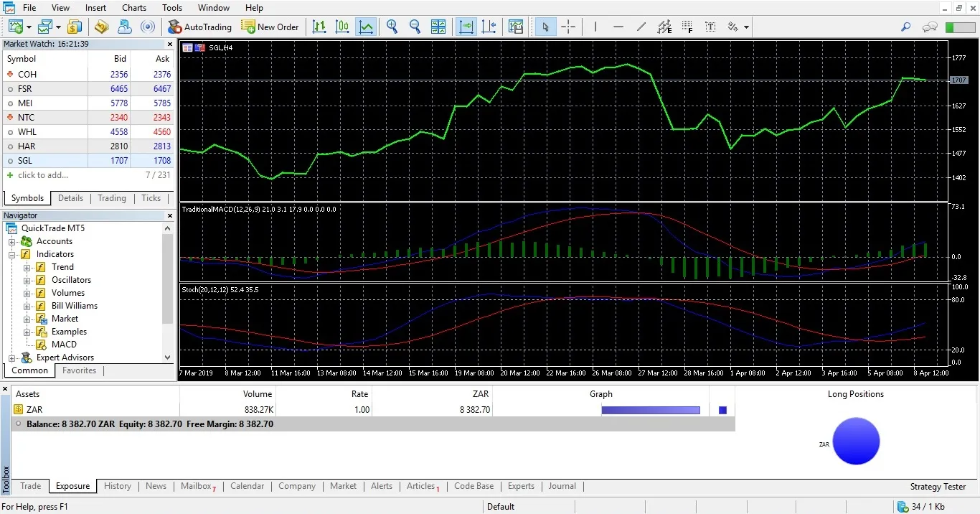
Task: Switch chart to line chart icon
Action: pos(367,27)
